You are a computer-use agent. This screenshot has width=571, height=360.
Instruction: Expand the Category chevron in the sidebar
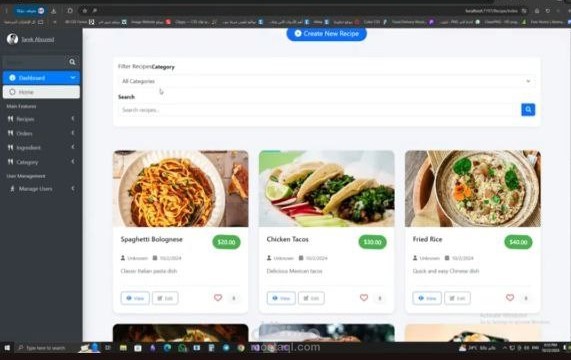(x=73, y=162)
